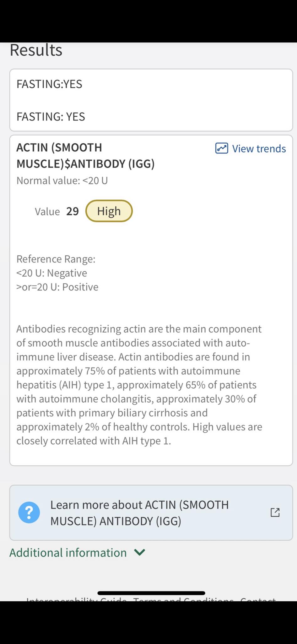Tap the home indicator bar
This screenshot has width=297, height=644.
(151, 593)
